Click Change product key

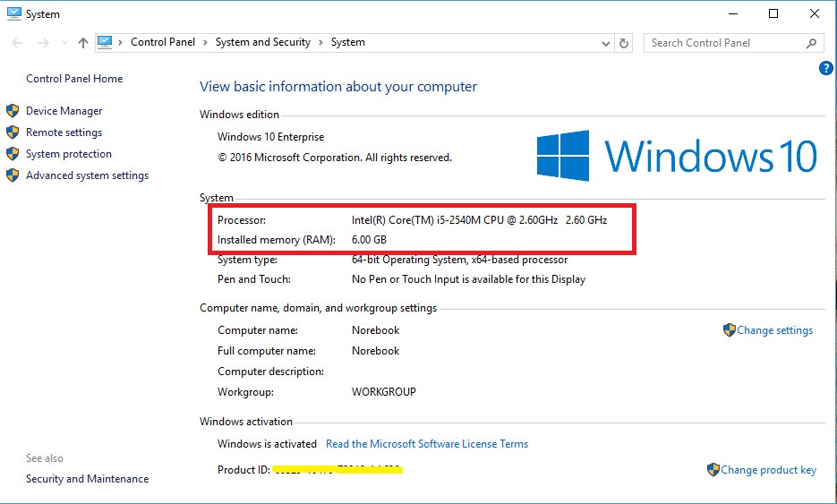pyautogui.click(x=769, y=470)
